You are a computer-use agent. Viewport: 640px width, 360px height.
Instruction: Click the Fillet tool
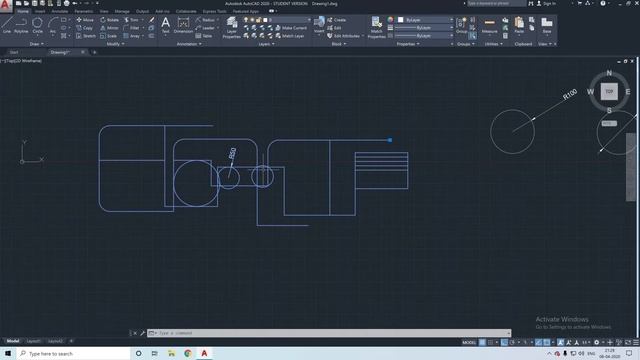[x=131, y=28]
